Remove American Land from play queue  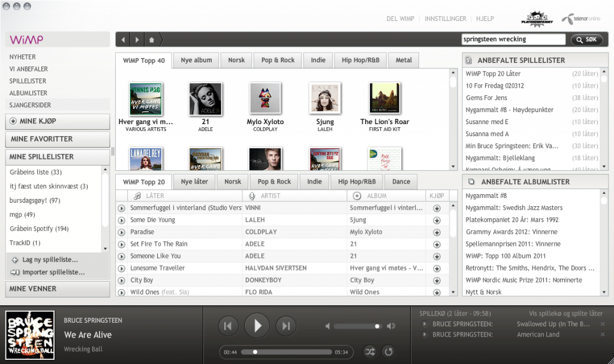pyautogui.click(x=603, y=335)
